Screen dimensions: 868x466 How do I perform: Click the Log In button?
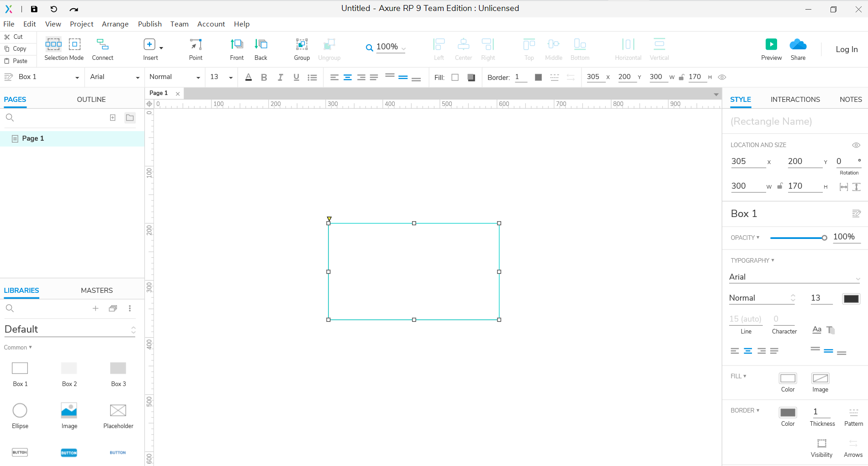[847, 49]
